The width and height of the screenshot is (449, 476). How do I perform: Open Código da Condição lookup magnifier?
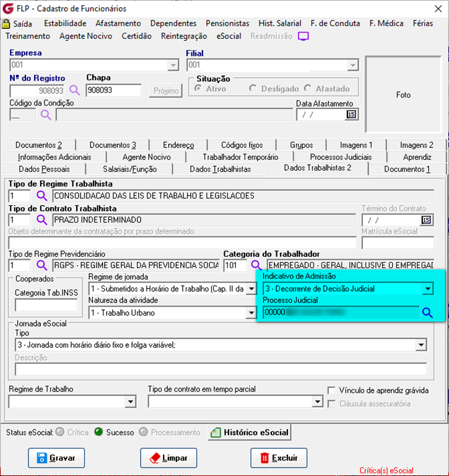pos(46,115)
